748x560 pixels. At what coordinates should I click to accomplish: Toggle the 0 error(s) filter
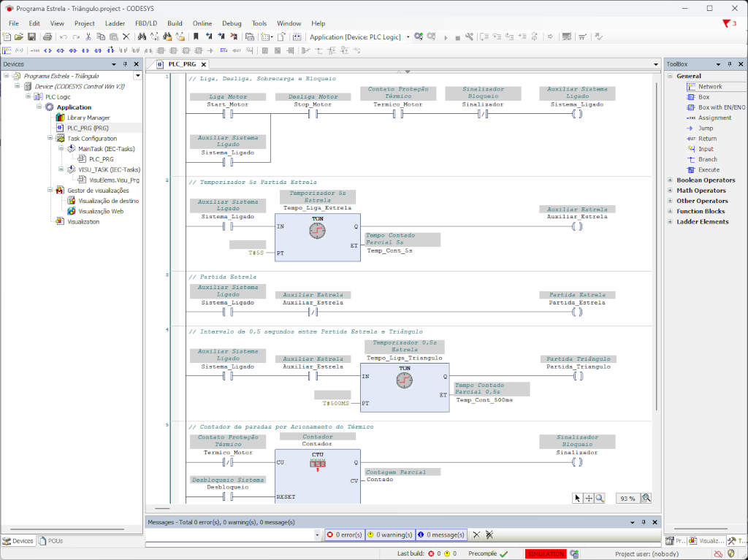pos(344,534)
